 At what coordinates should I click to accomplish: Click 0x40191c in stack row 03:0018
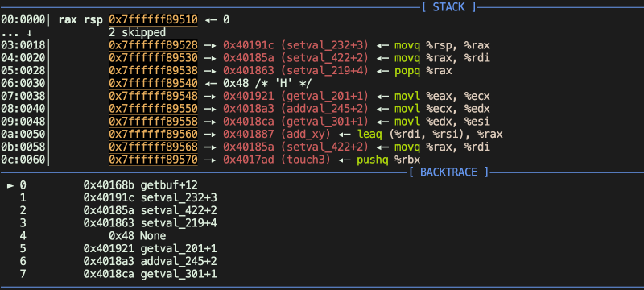tap(249, 45)
